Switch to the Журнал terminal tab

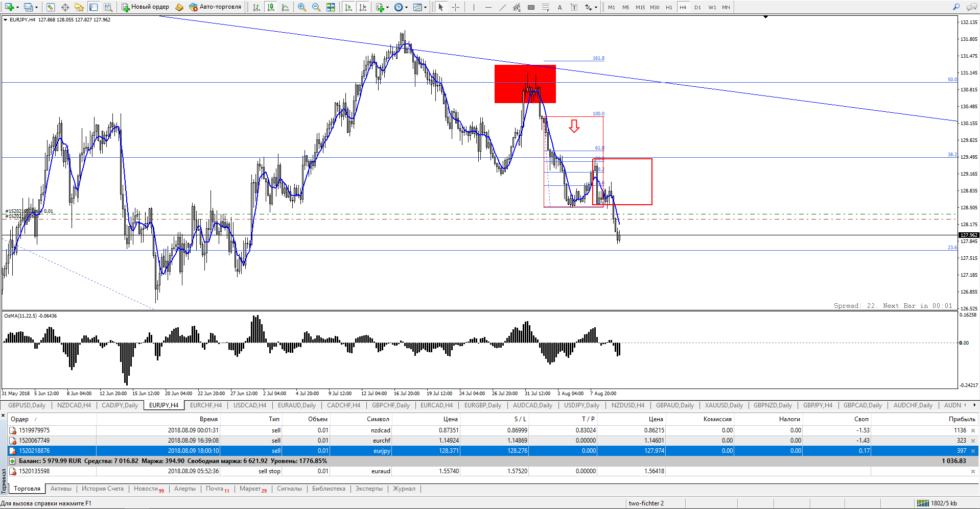pyautogui.click(x=404, y=489)
